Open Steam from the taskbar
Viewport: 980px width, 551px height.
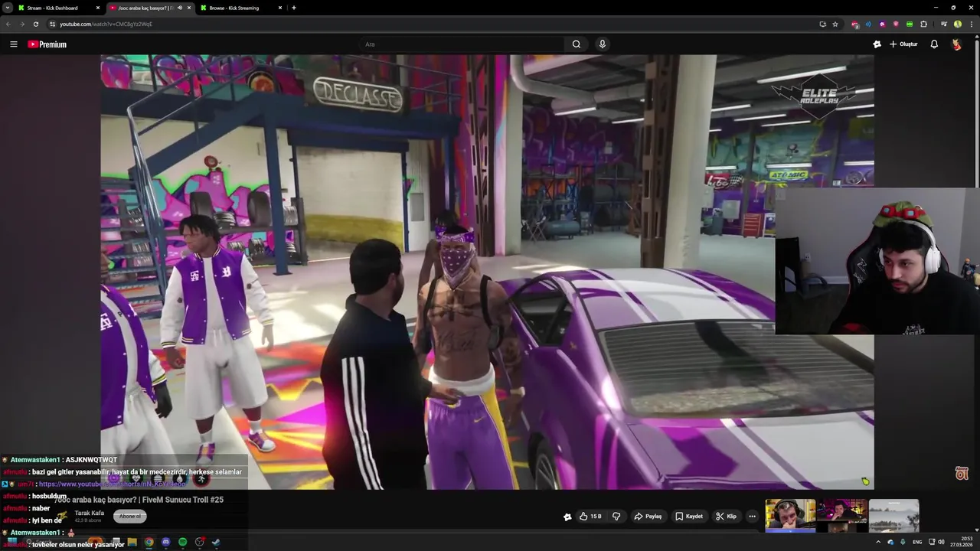pyautogui.click(x=216, y=543)
